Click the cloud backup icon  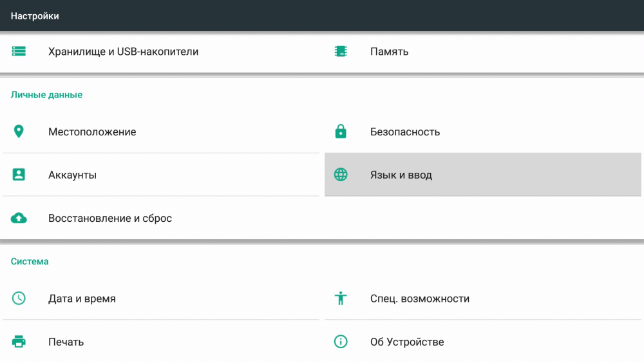point(19,218)
